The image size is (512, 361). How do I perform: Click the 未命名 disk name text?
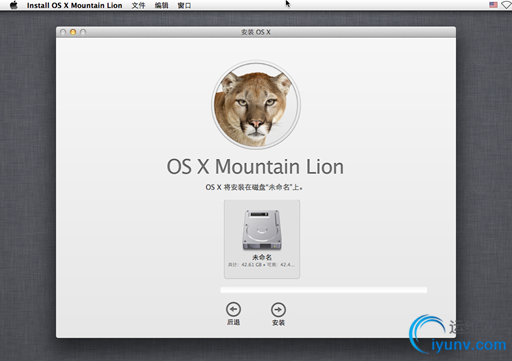[262, 257]
